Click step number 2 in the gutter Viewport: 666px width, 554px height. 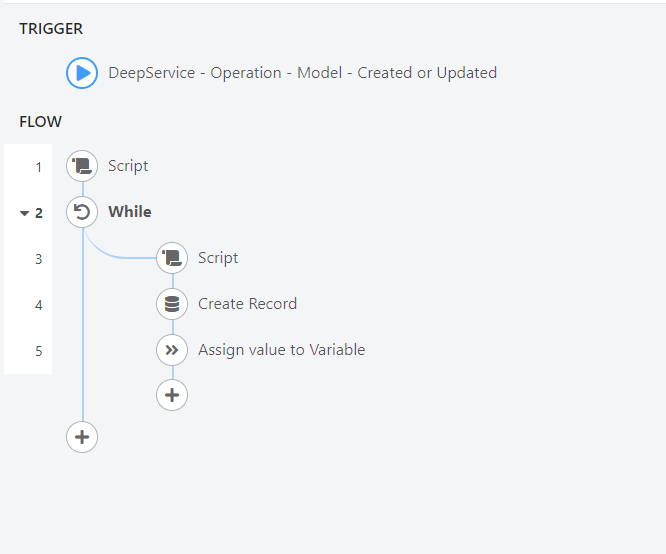tap(39, 213)
